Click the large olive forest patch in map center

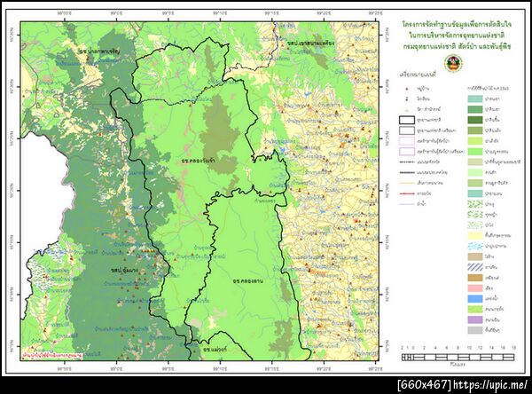[x=219, y=134]
